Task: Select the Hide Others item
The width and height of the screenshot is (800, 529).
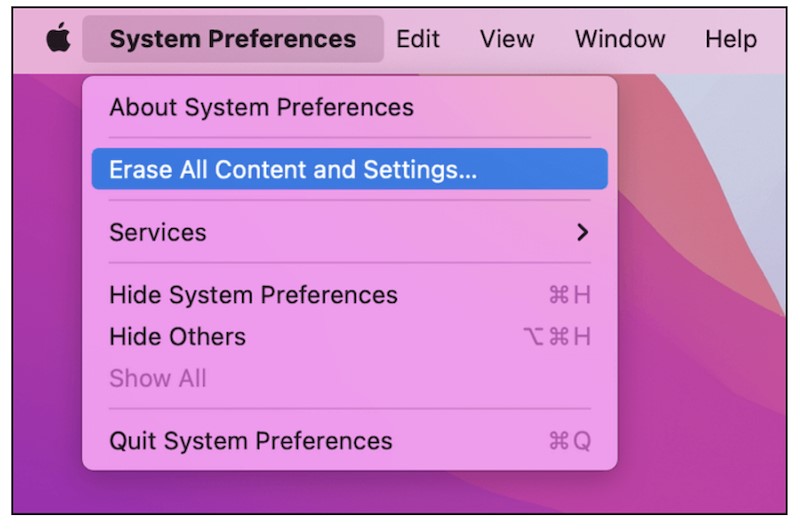Action: tap(177, 337)
